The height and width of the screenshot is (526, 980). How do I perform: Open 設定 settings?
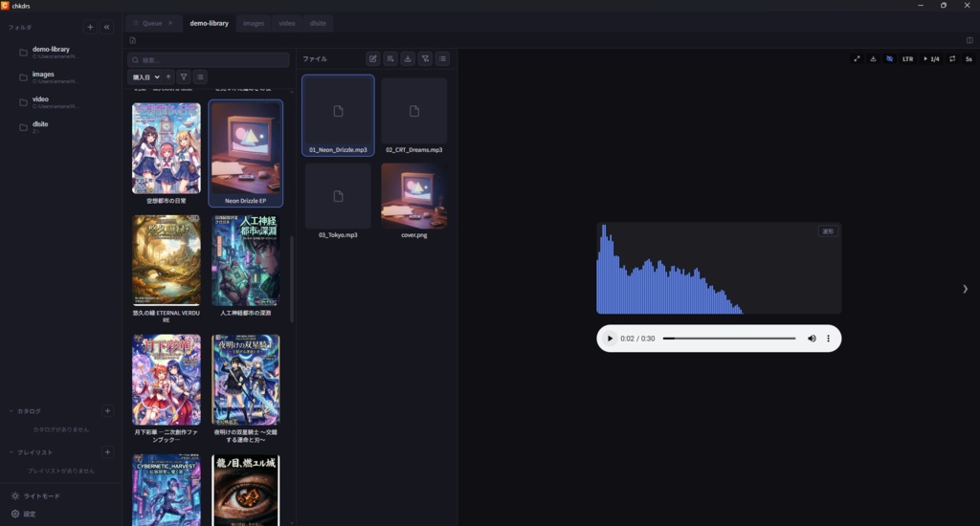(x=24, y=515)
